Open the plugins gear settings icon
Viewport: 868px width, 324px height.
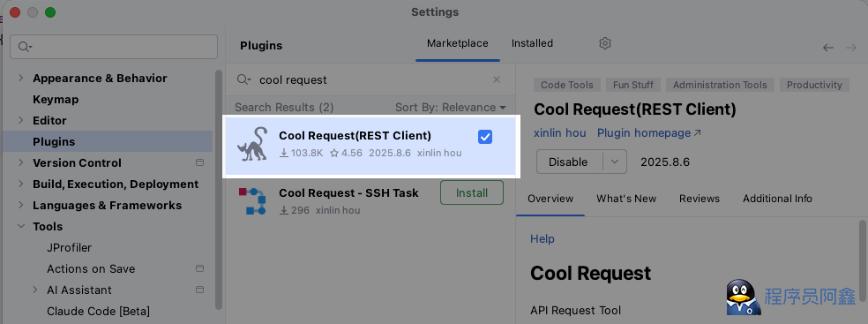coord(605,43)
